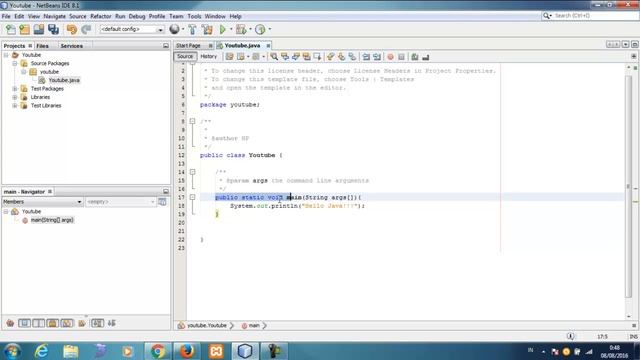Viewport: 640px width, 360px height.
Task: Open the Profile Project dropdown arrow
Action: 269,29
